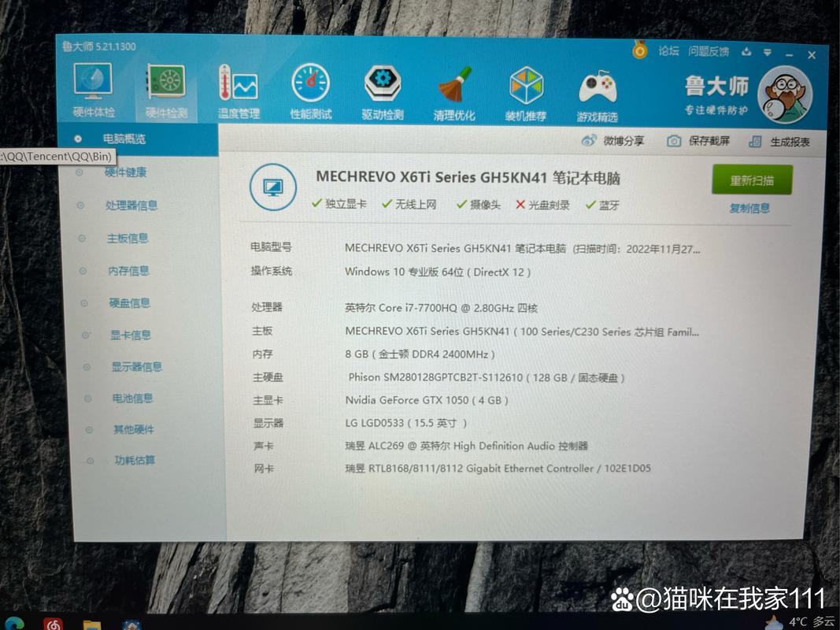Click the 复制信息 copy info link
This screenshot has width=840, height=630.
pos(749,208)
